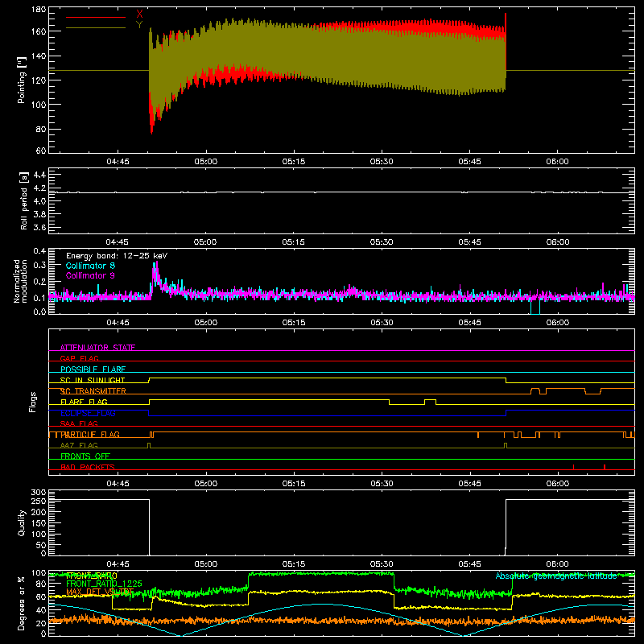Select the SC_IN_SUNLIGHT flag label
Screen dimensions: 644x644
(93, 380)
